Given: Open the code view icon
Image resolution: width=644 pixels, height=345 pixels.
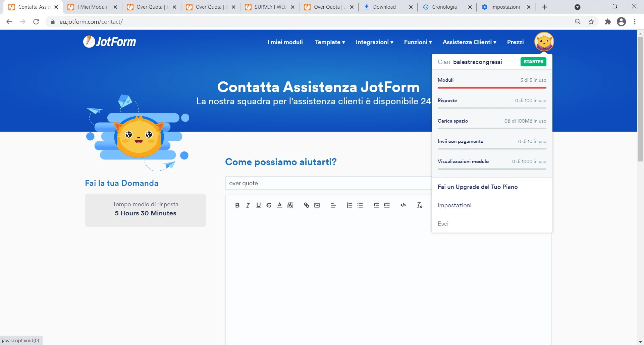Looking at the screenshot, I should click(x=403, y=205).
